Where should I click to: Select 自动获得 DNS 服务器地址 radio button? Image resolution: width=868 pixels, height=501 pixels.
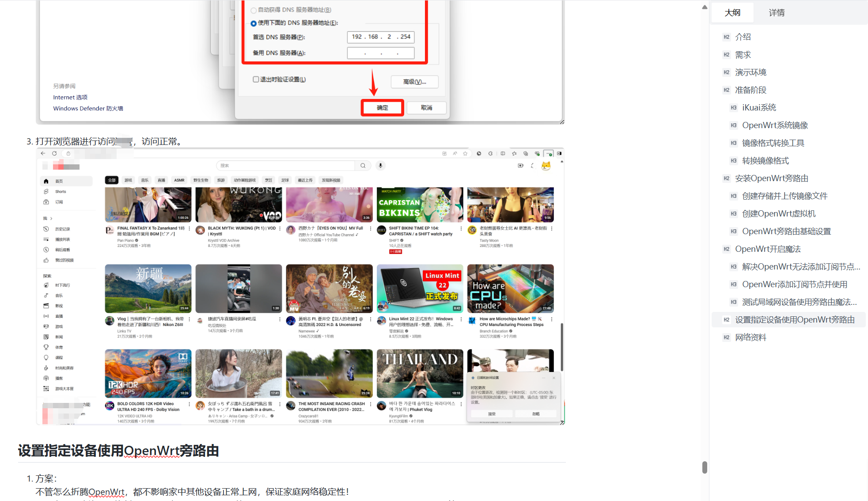254,10
